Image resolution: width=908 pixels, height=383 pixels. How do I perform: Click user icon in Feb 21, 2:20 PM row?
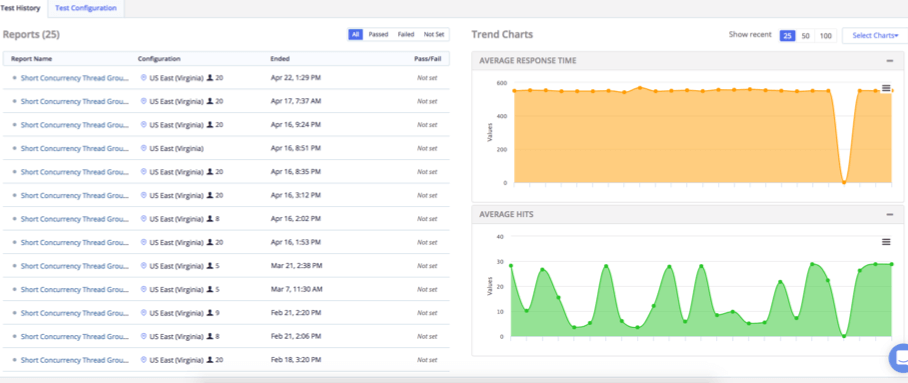click(210, 313)
